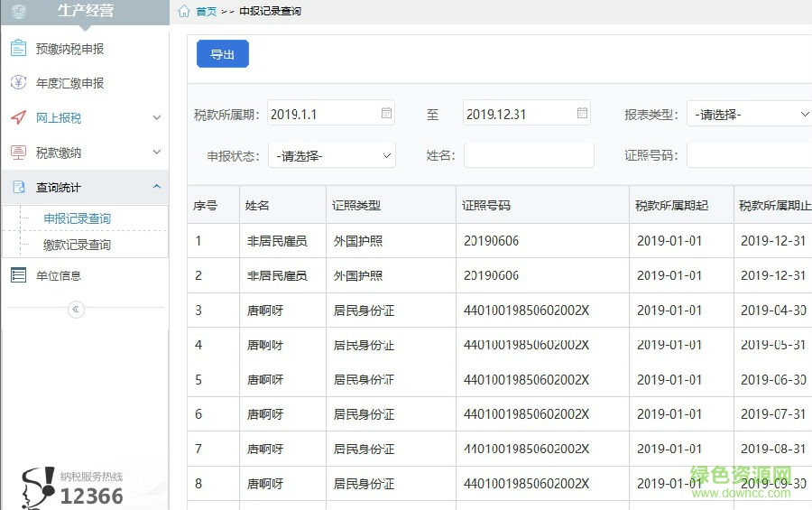Collapse the sidebar with double-arrow button
Viewport: 812px width, 510px height.
coord(76,310)
